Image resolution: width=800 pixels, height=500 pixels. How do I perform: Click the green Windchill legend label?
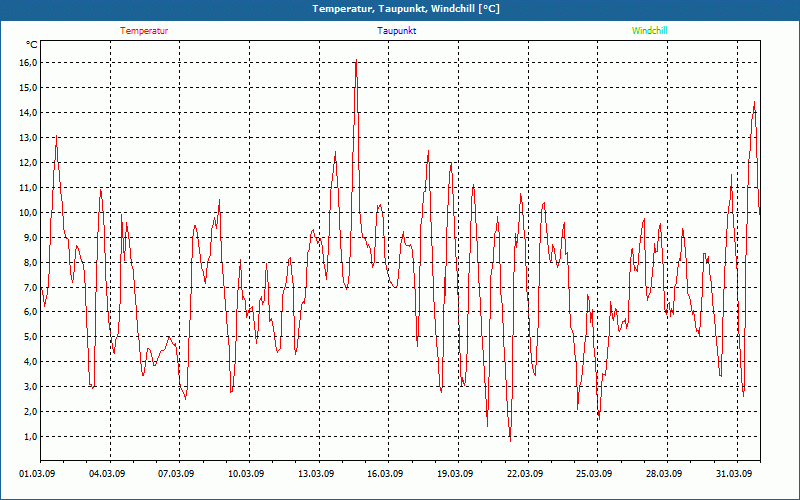tap(649, 31)
